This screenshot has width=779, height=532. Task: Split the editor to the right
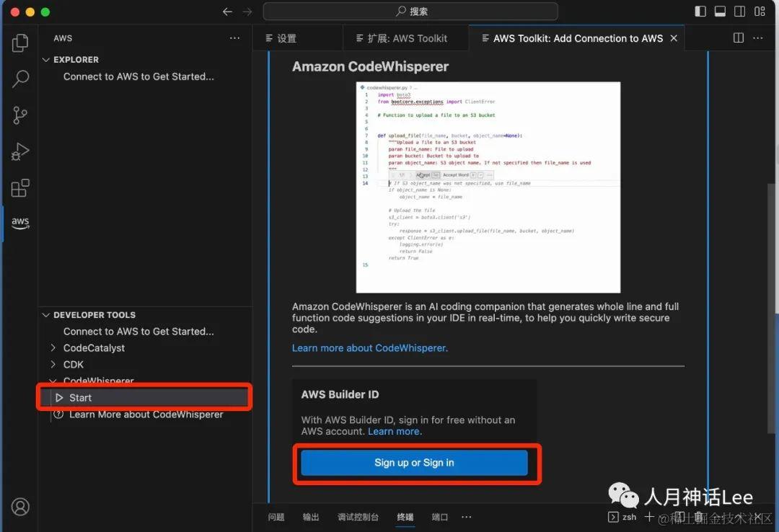coord(739,37)
